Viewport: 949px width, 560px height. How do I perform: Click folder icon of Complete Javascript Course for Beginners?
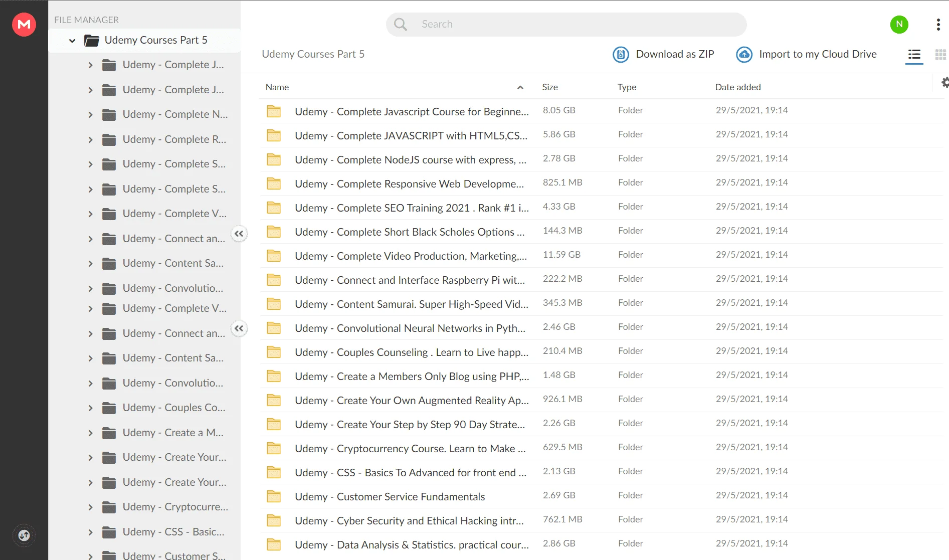274,111
